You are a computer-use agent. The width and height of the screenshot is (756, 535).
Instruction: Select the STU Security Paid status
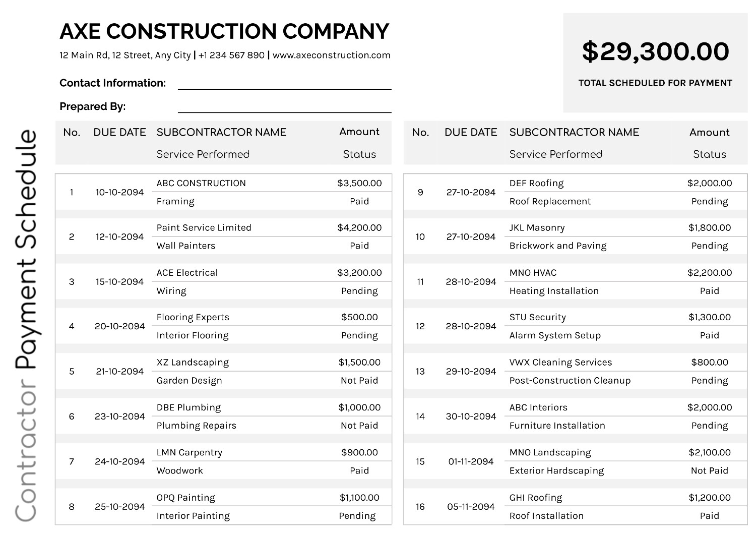[x=710, y=335]
